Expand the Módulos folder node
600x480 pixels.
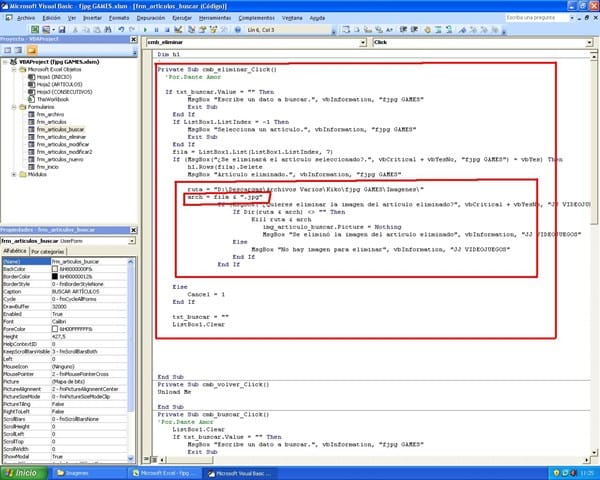pos(13,174)
